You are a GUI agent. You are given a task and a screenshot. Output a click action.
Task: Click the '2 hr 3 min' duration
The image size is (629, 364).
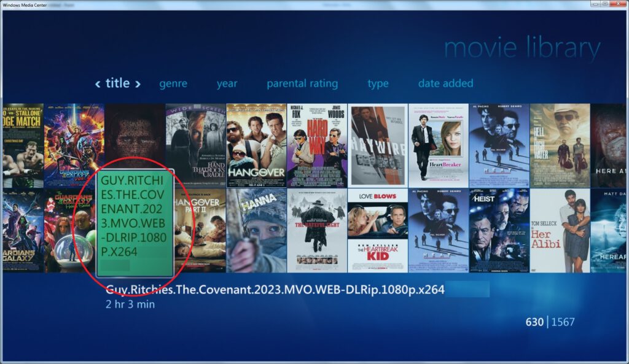(130, 304)
